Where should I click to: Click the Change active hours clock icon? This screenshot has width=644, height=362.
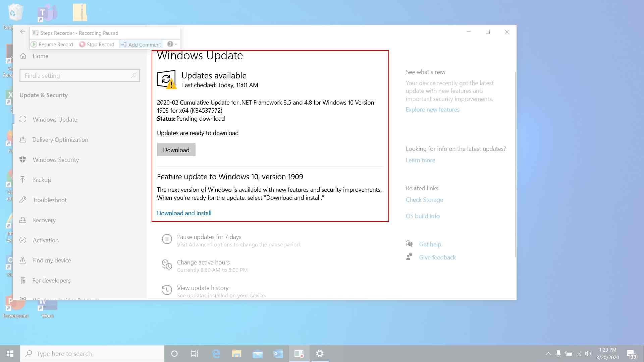point(167,265)
